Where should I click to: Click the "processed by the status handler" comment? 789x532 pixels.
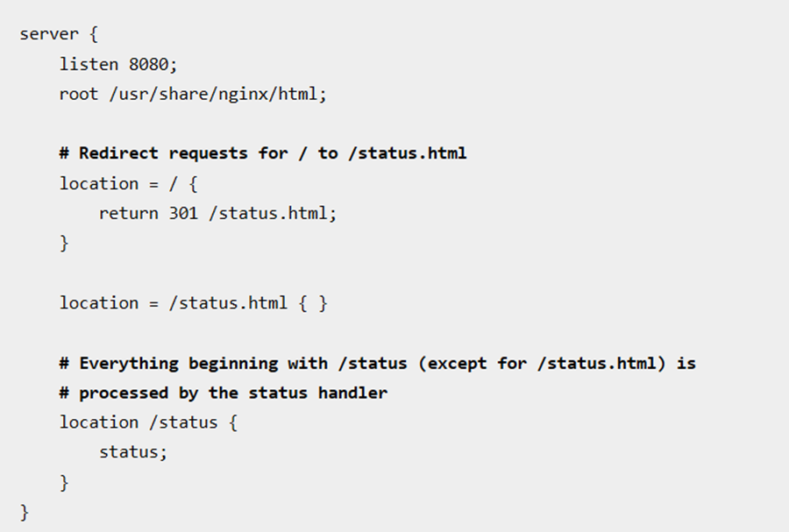pyautogui.click(x=232, y=393)
